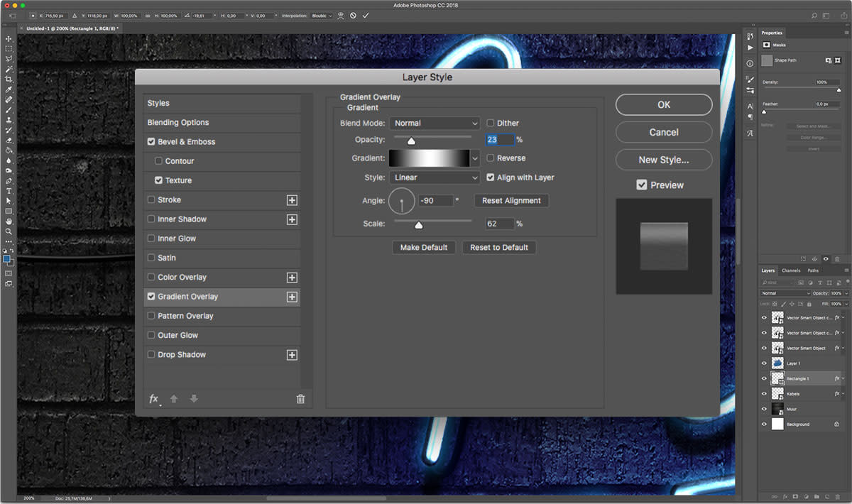
Task: Open the gradient picker dropdown arrow
Action: coord(475,158)
